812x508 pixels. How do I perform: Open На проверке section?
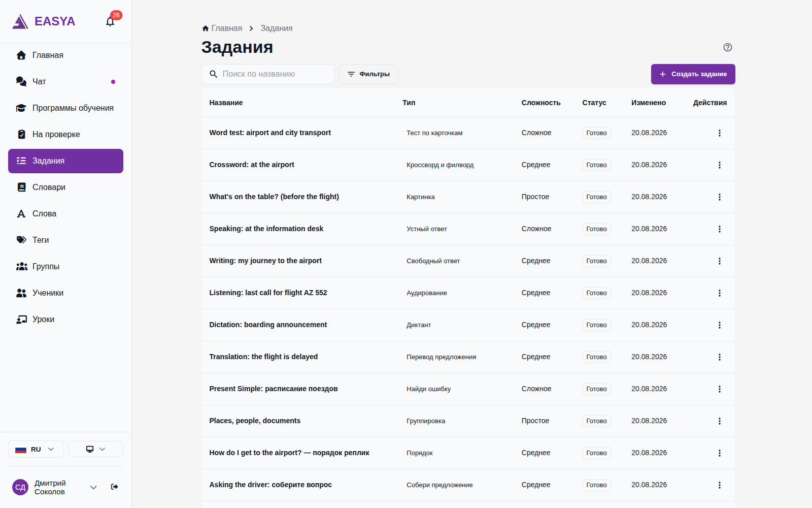[65, 135]
